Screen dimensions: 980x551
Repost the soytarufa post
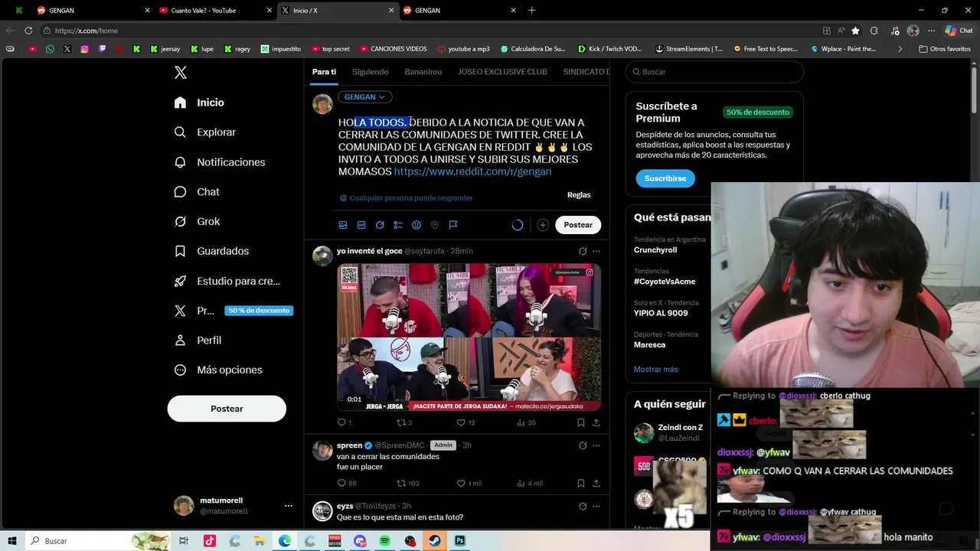[403, 422]
